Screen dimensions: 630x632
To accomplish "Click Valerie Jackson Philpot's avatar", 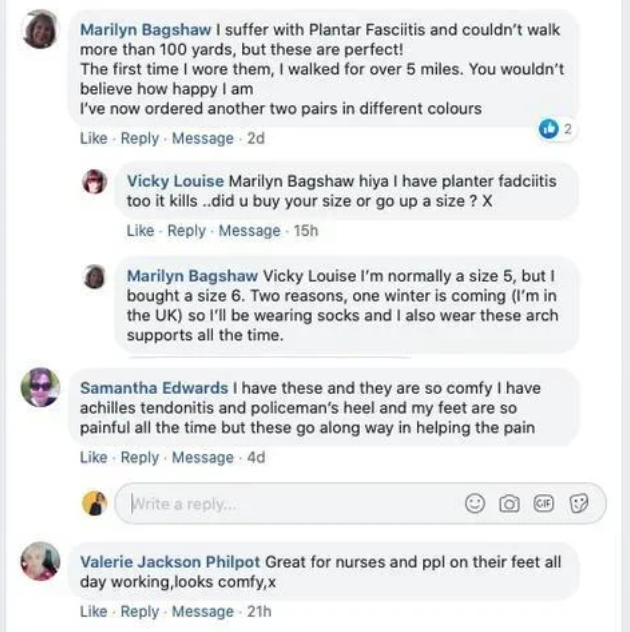I will pyautogui.click(x=40, y=561).
